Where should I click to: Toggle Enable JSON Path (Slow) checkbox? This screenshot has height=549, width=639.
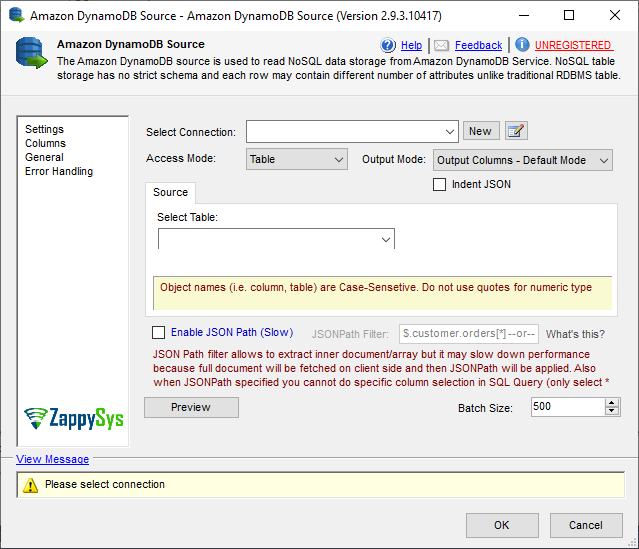tap(158, 333)
